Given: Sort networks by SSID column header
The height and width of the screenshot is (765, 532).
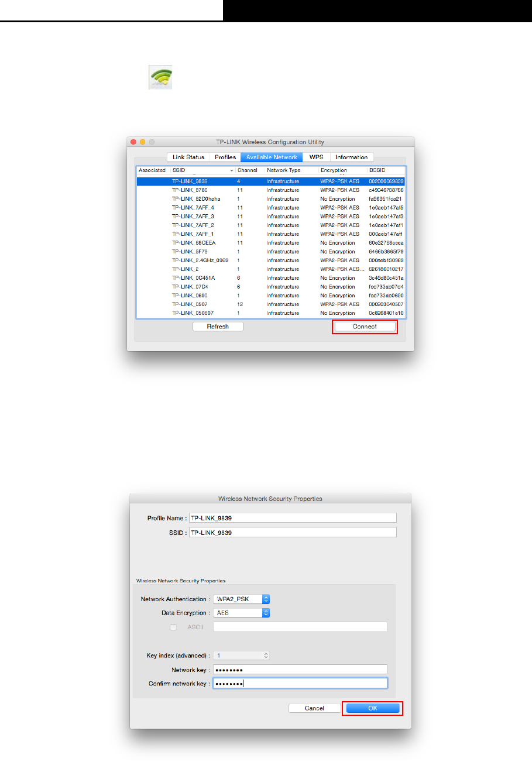Looking at the screenshot, I should click(202, 170).
